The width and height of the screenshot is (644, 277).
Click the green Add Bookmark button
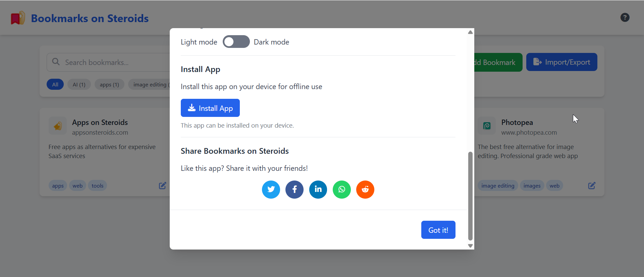498,62
